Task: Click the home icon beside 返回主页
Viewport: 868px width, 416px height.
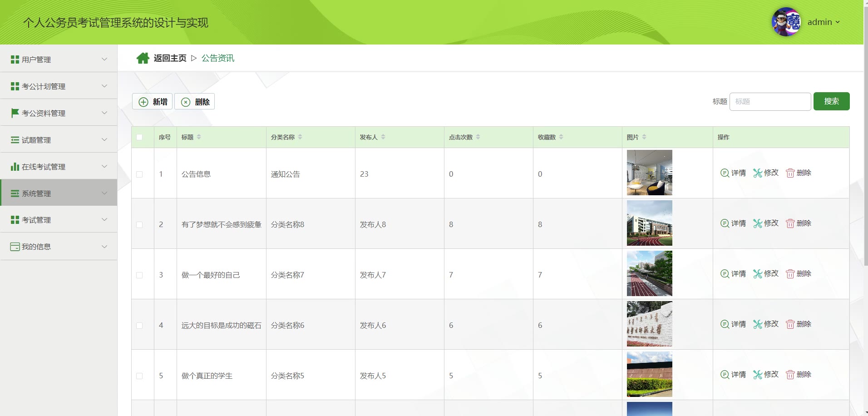Action: 143,58
